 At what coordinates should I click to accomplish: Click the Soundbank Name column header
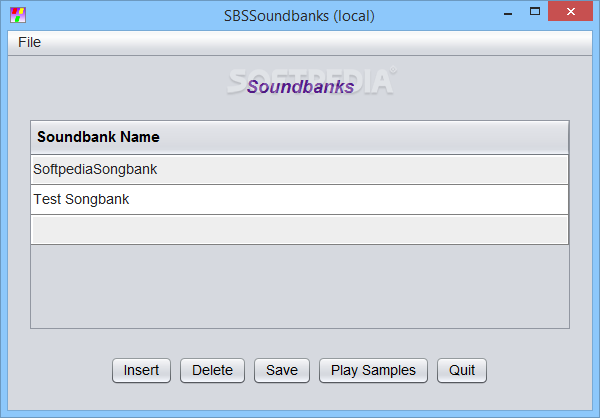point(300,137)
